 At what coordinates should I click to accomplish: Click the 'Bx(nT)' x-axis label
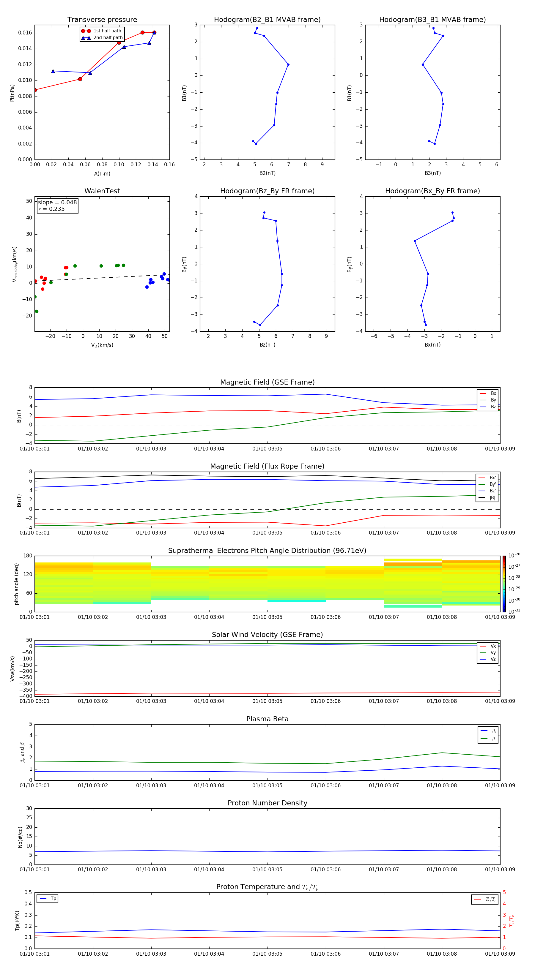(432, 345)
